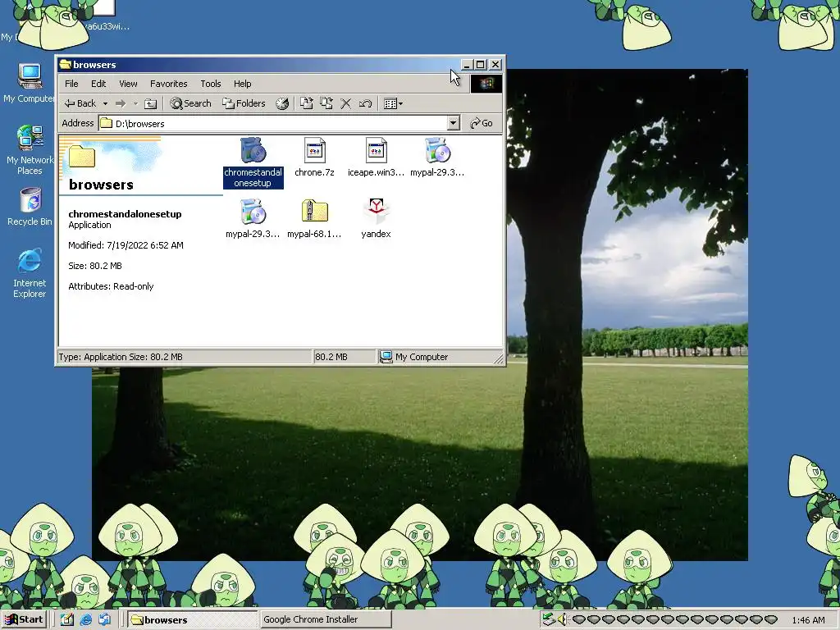The height and width of the screenshot is (630, 840).
Task: Open My Computer desktop icon
Action: point(30,83)
